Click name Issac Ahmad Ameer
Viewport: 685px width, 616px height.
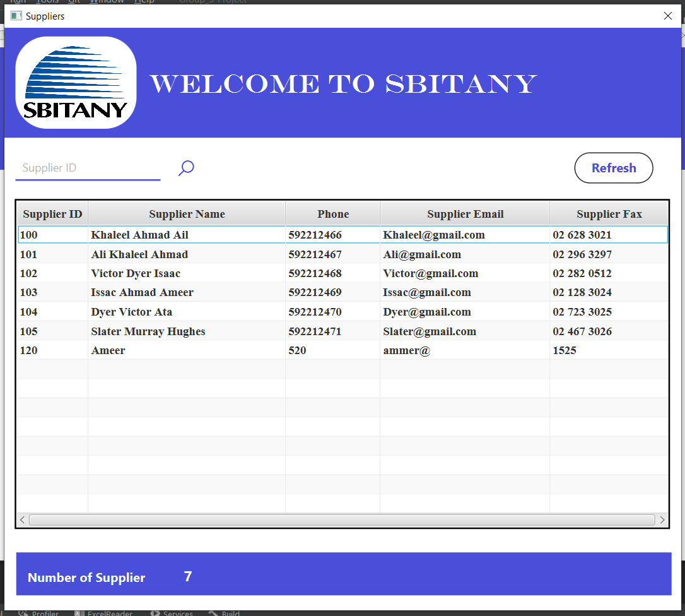click(143, 292)
